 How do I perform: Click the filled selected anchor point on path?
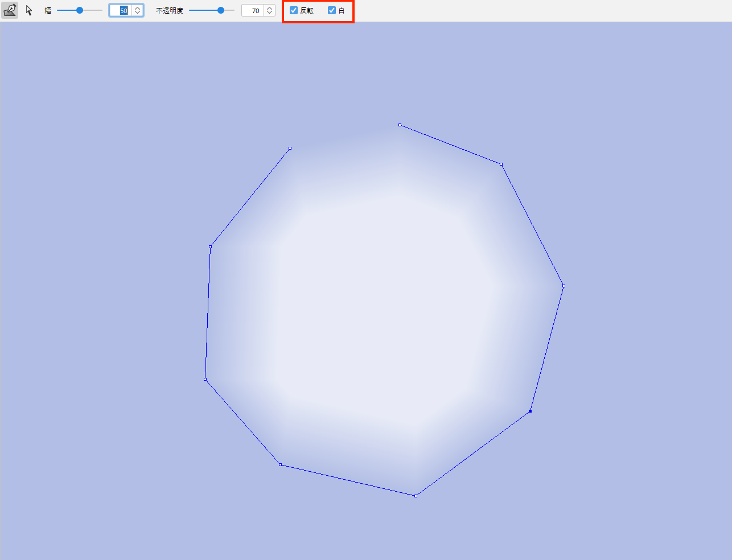[530, 411]
